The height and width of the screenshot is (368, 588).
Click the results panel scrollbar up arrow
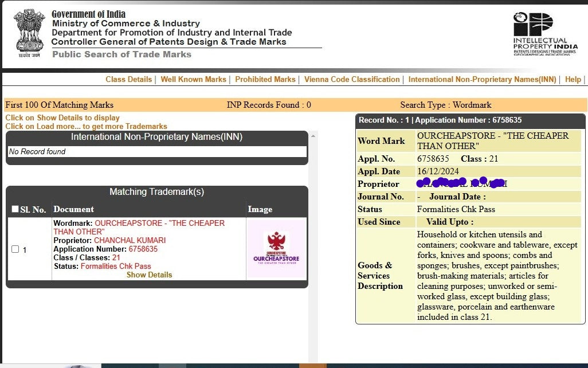point(313,136)
